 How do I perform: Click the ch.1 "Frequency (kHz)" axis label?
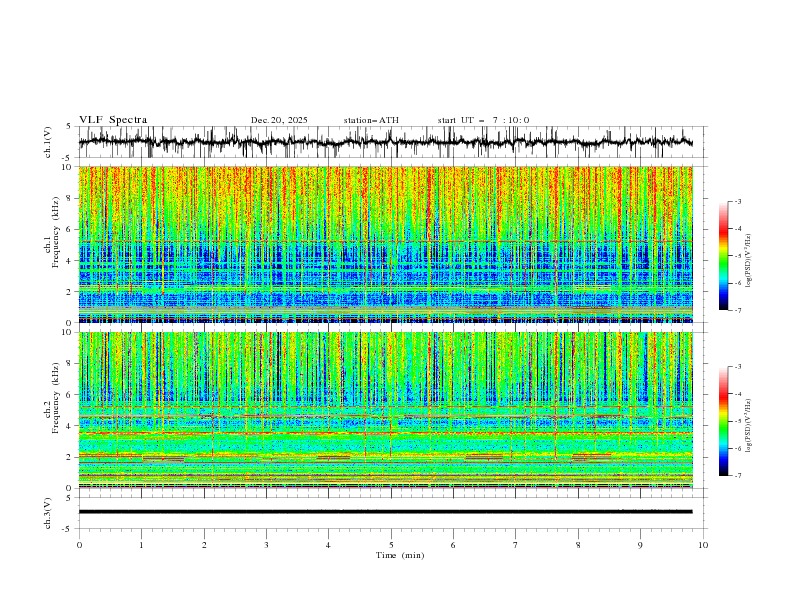pyautogui.click(x=56, y=232)
